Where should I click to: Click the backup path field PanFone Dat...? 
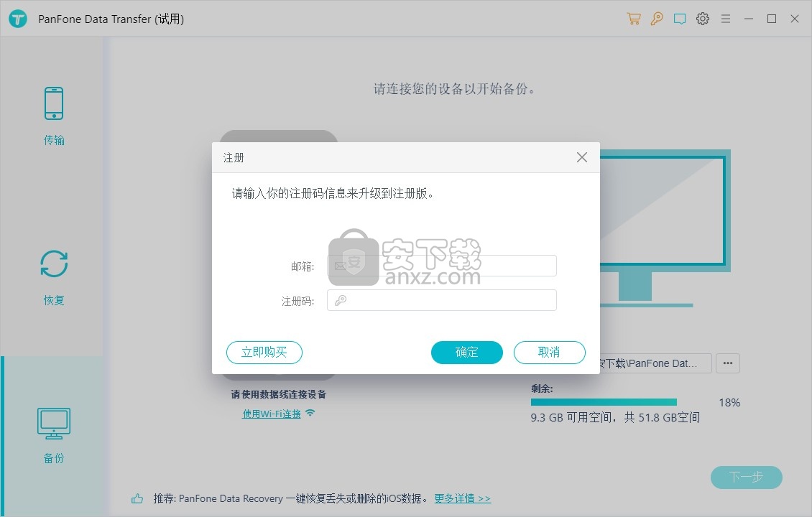click(x=655, y=363)
